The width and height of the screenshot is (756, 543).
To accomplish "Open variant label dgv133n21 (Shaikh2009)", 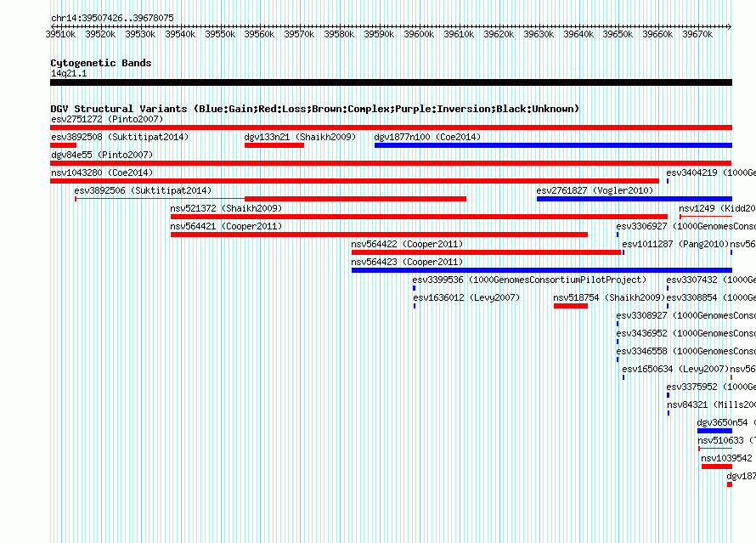I will click(x=300, y=137).
